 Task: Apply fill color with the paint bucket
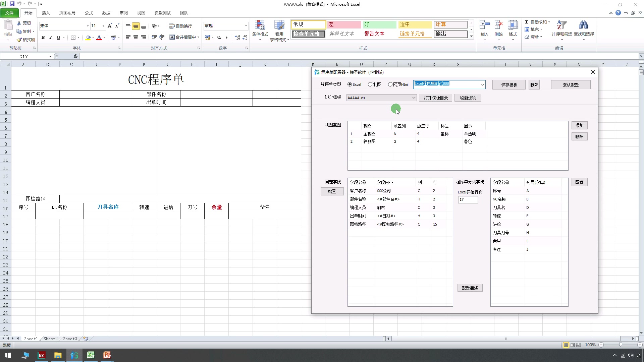coord(88,38)
